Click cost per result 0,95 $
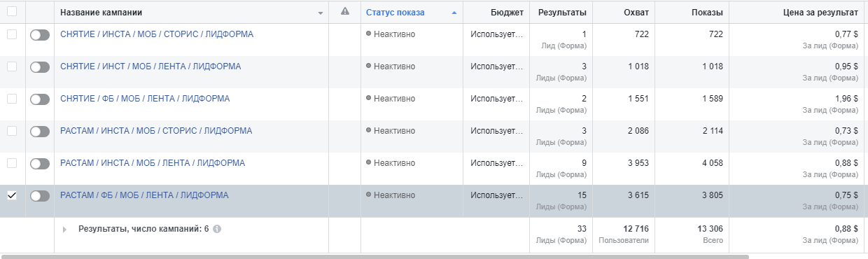Screen dimensions: 868x259 (846, 66)
